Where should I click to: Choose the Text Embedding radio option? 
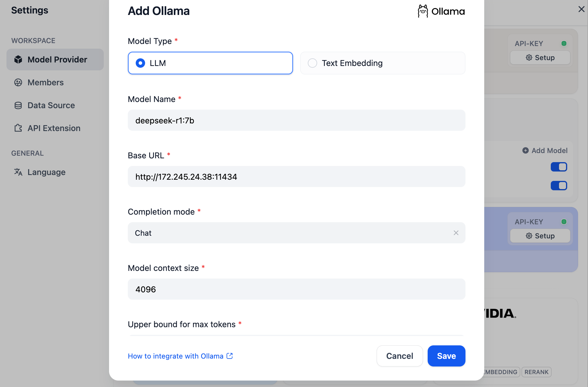(x=312, y=63)
